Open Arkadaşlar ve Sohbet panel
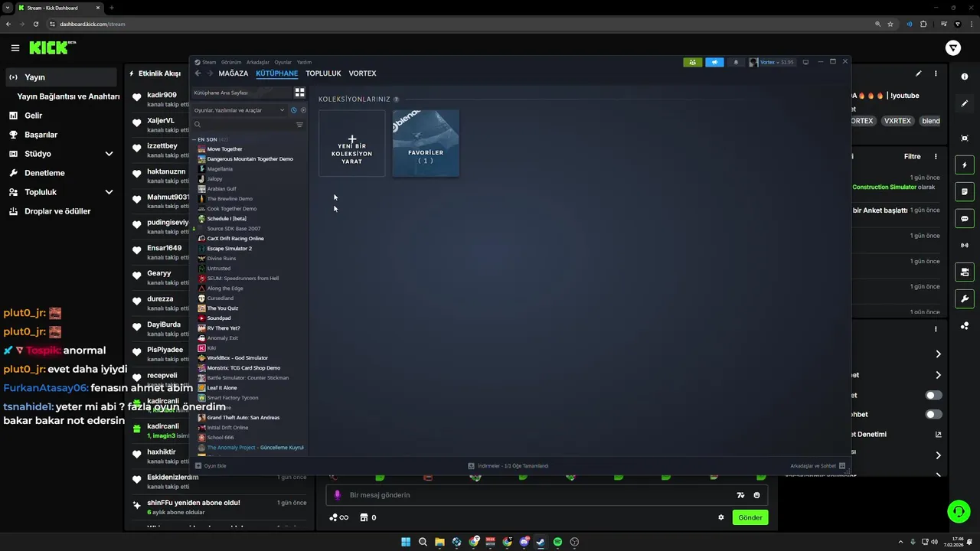980x551 pixels. [818, 466]
